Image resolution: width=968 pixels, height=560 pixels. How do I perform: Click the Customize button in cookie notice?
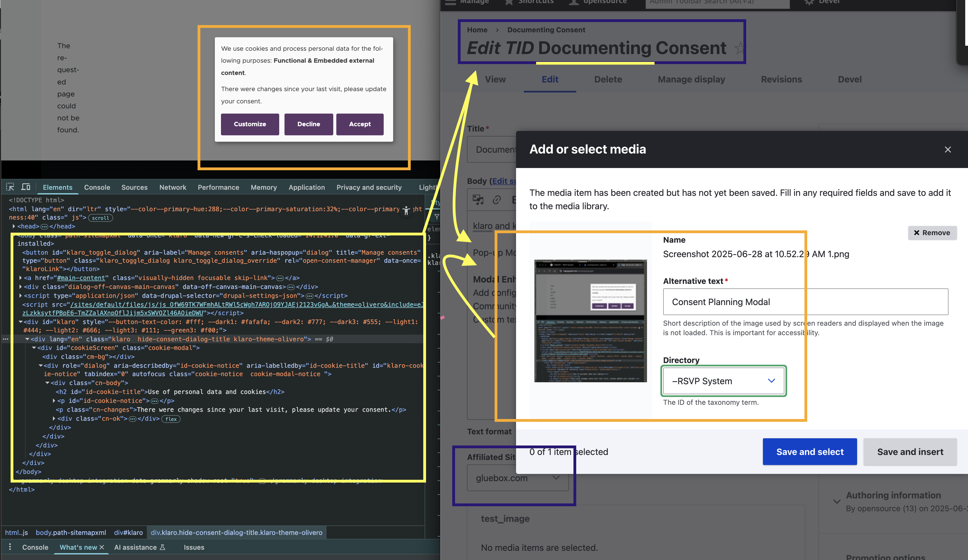pos(250,124)
